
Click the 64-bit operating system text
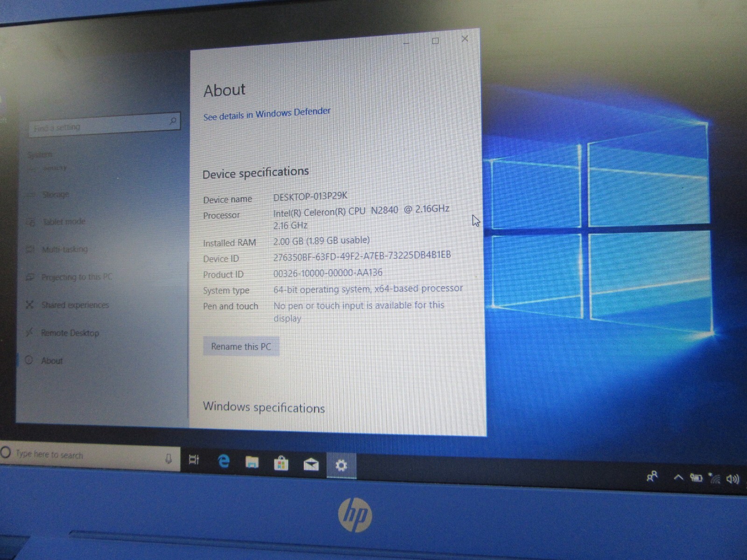point(368,289)
